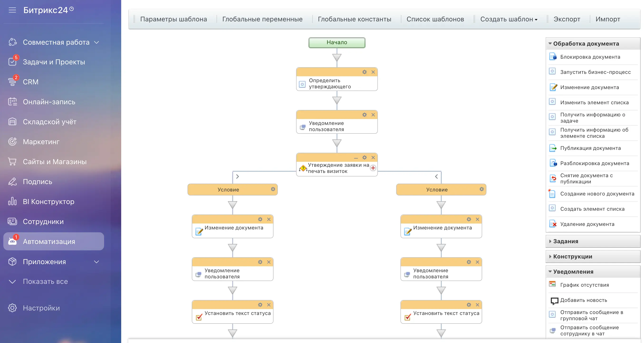Collapse 'Обработка документа' panel section
This screenshot has height=343, width=644.
pos(550,43)
